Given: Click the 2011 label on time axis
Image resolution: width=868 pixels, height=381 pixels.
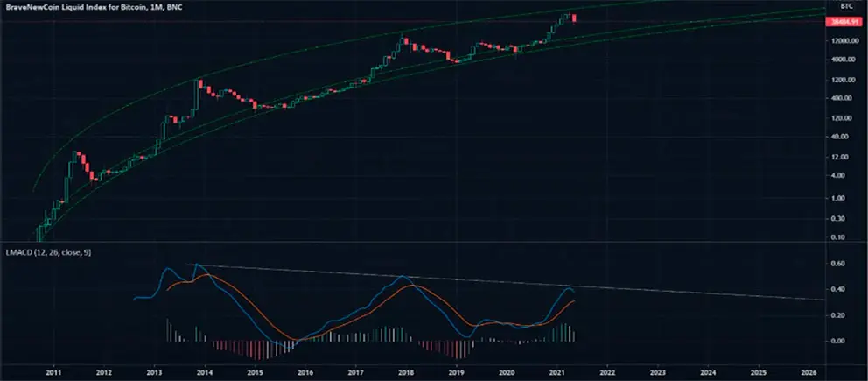Looking at the screenshot, I should click(53, 372).
